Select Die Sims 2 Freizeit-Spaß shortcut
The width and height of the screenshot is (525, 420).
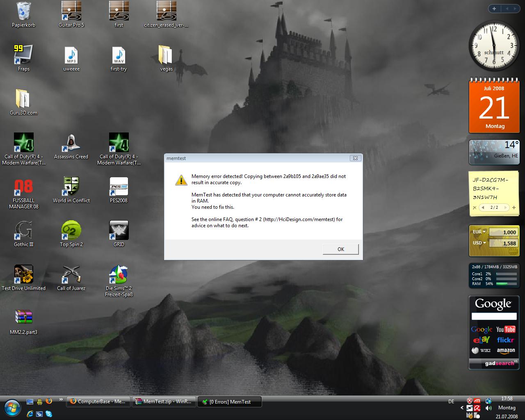coord(119,281)
